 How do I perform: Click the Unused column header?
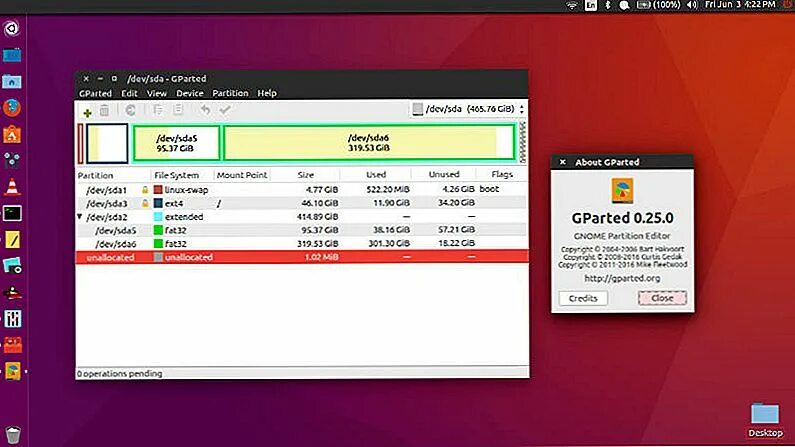(x=444, y=174)
